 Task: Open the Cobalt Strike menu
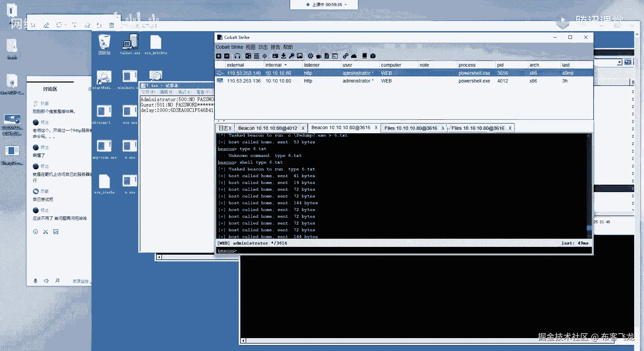point(229,47)
